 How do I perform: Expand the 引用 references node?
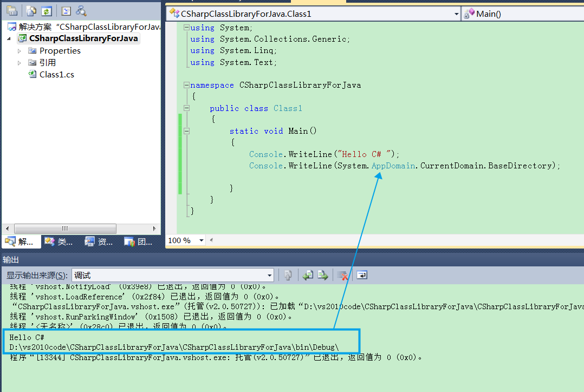[20, 62]
